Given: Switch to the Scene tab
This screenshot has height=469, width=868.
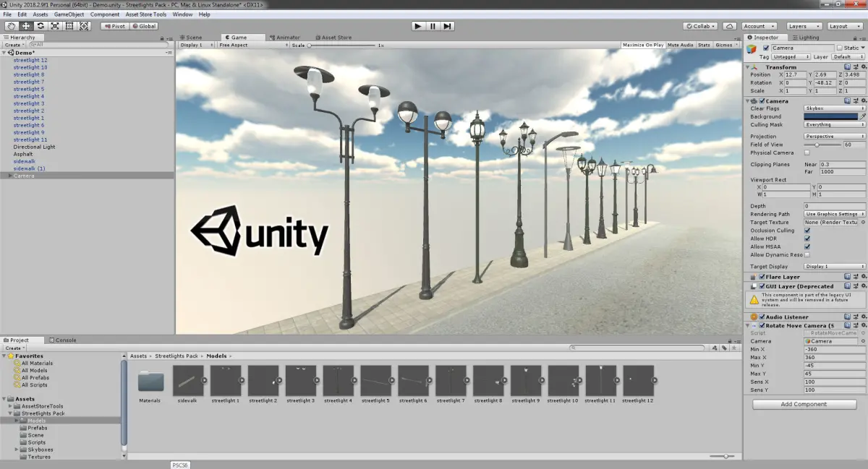Looking at the screenshot, I should click(191, 38).
